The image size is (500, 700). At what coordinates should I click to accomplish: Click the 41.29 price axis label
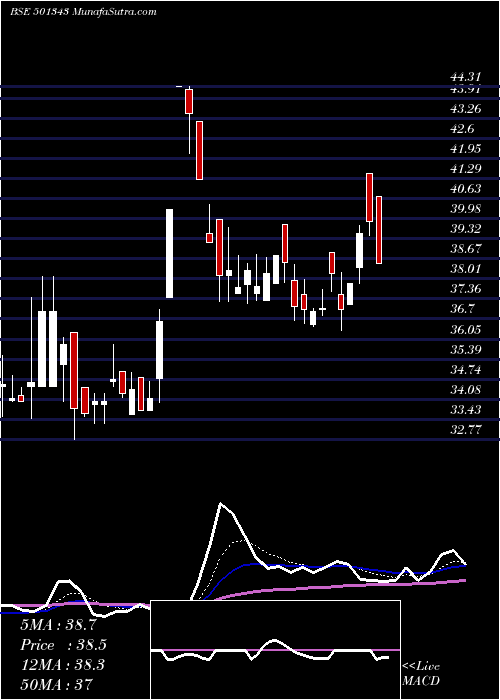coord(466,169)
